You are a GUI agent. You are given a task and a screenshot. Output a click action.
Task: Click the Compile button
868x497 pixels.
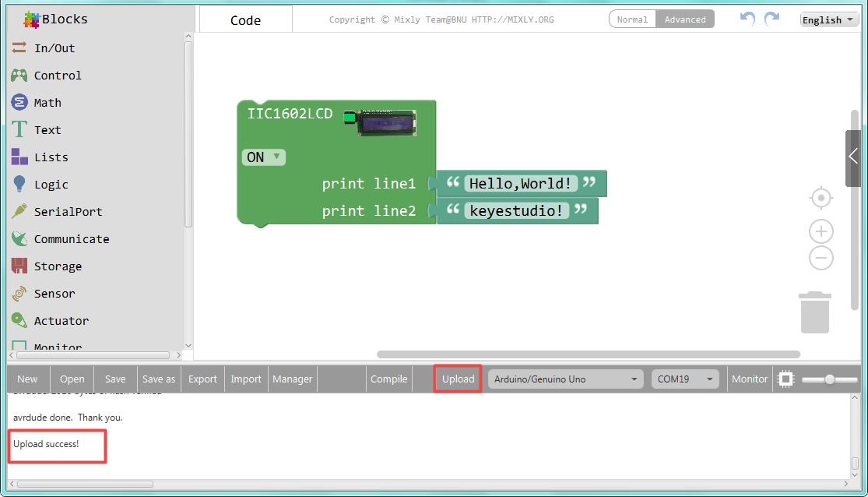388,379
